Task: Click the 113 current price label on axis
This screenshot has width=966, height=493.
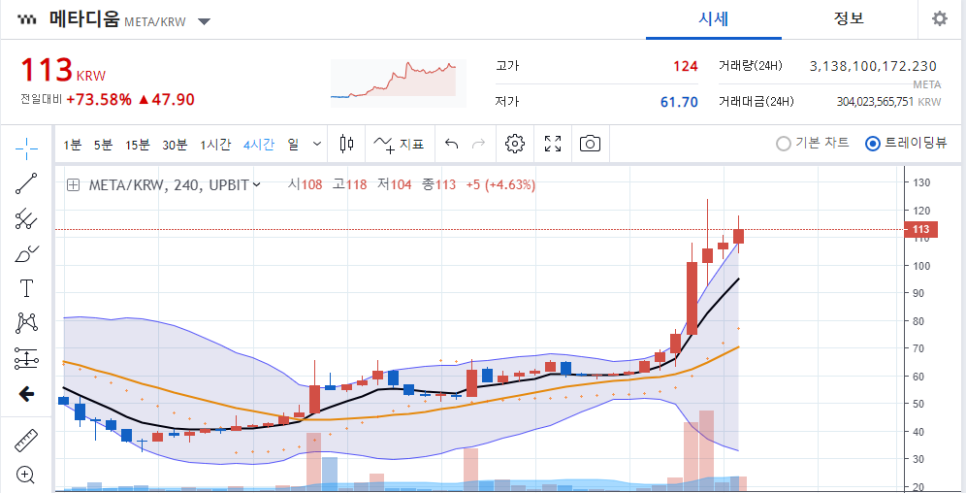Action: pos(920,229)
